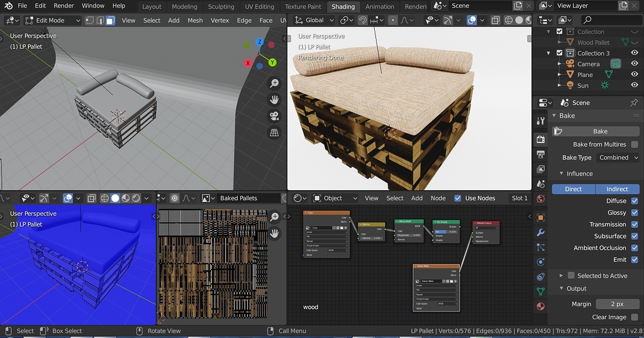Viewport: 644px width, 338px height.
Task: Open the World properties tab
Action: pyautogui.click(x=540, y=199)
